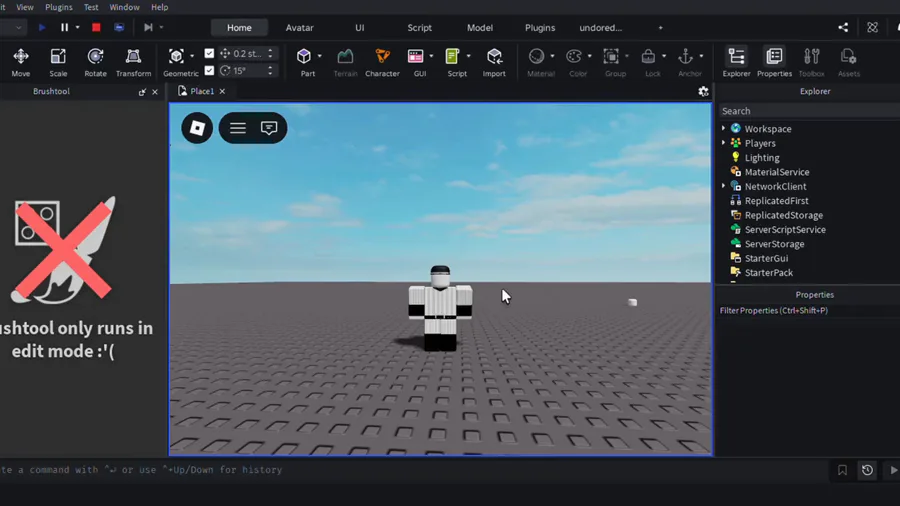Expand the Workspace tree node
The image size is (900, 506).
click(x=723, y=129)
